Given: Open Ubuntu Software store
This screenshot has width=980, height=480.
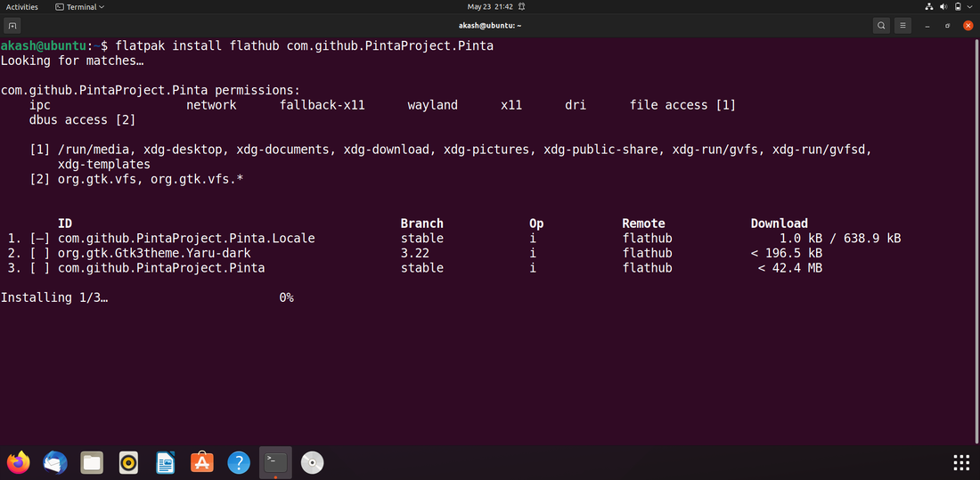Looking at the screenshot, I should pyautogui.click(x=202, y=462).
